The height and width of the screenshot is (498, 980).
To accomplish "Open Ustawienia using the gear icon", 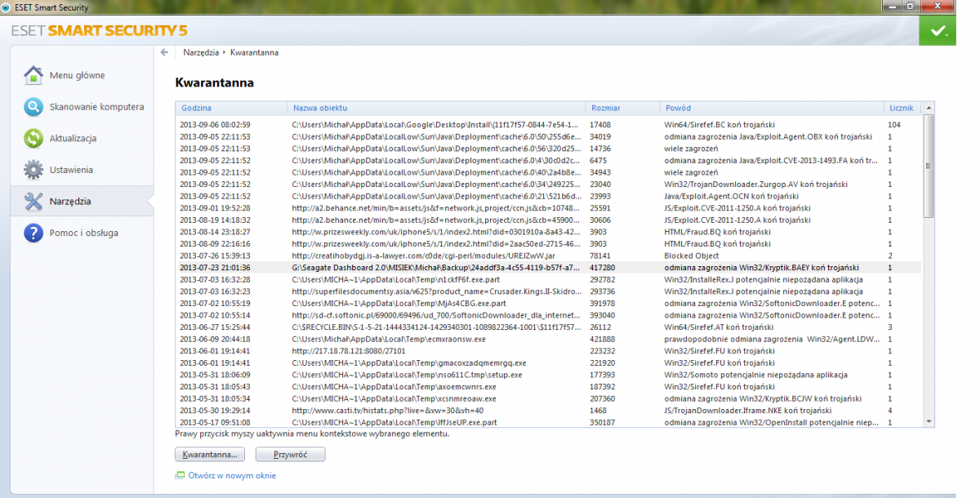I will point(33,170).
